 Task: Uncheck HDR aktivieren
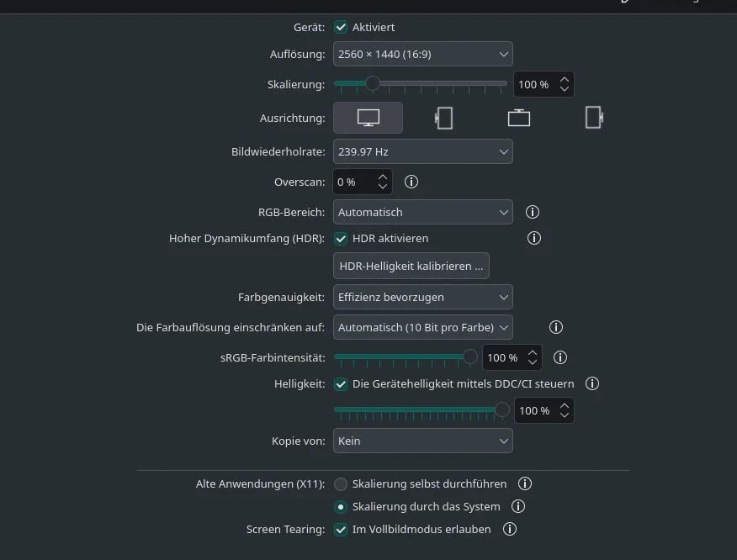tap(341, 238)
